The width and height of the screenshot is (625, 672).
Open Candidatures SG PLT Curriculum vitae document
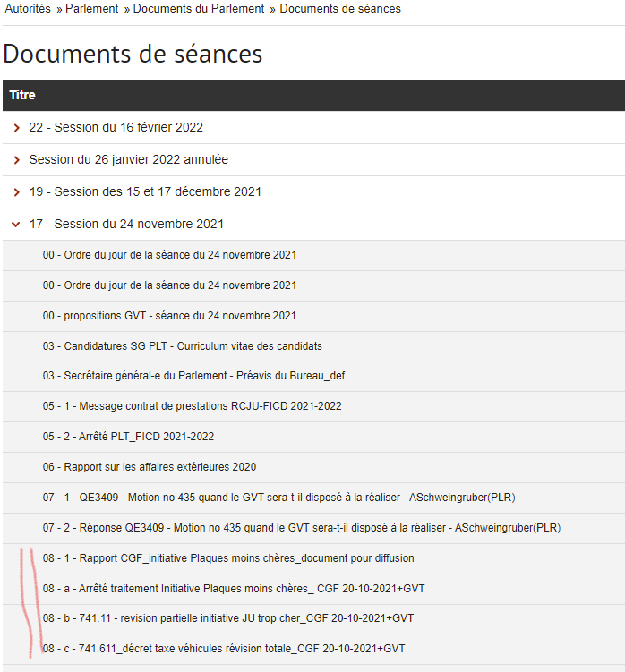(x=182, y=346)
